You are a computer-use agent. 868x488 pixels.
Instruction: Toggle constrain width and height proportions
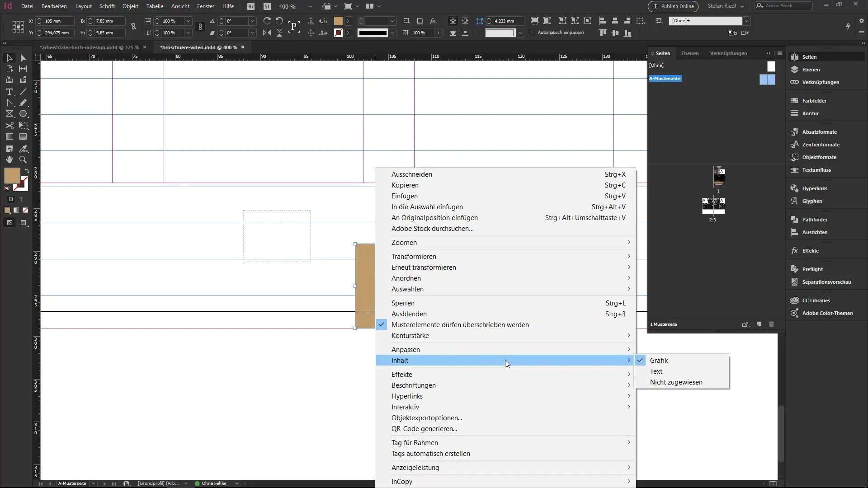coord(133,27)
